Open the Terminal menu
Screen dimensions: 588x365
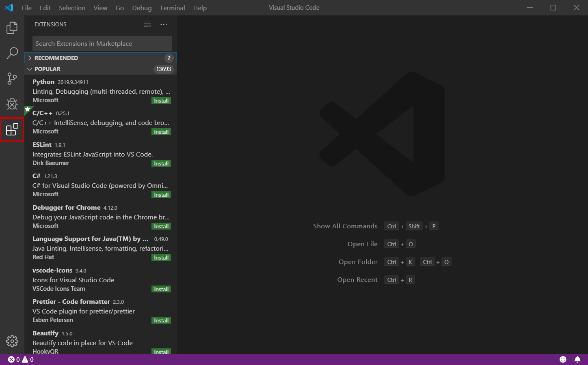click(172, 8)
